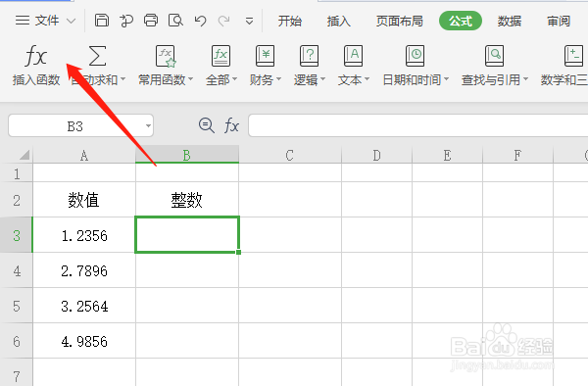588x386 pixels.
Task: Select column E header
Action: pyautogui.click(x=447, y=155)
